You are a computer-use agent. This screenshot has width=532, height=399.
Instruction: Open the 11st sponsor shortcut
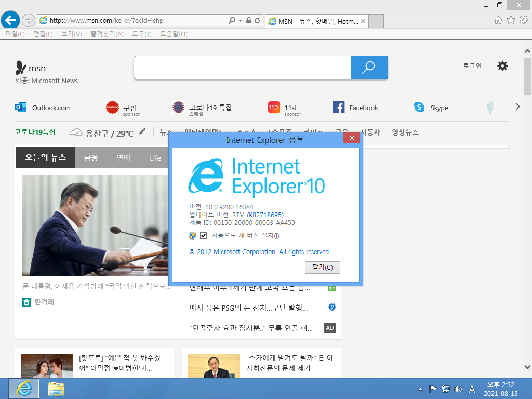pyautogui.click(x=284, y=109)
